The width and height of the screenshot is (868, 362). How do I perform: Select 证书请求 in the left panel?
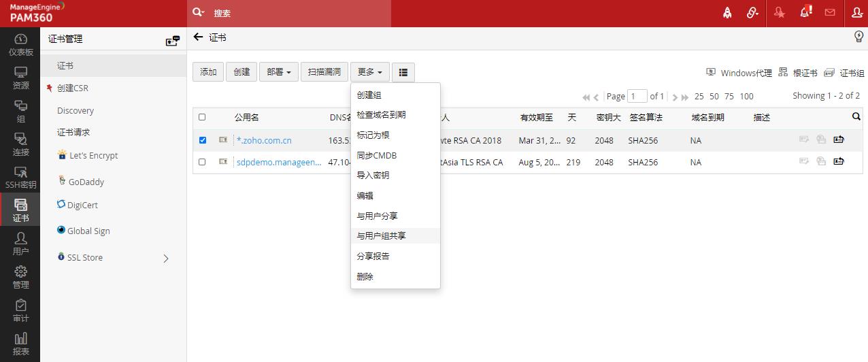[x=73, y=133]
